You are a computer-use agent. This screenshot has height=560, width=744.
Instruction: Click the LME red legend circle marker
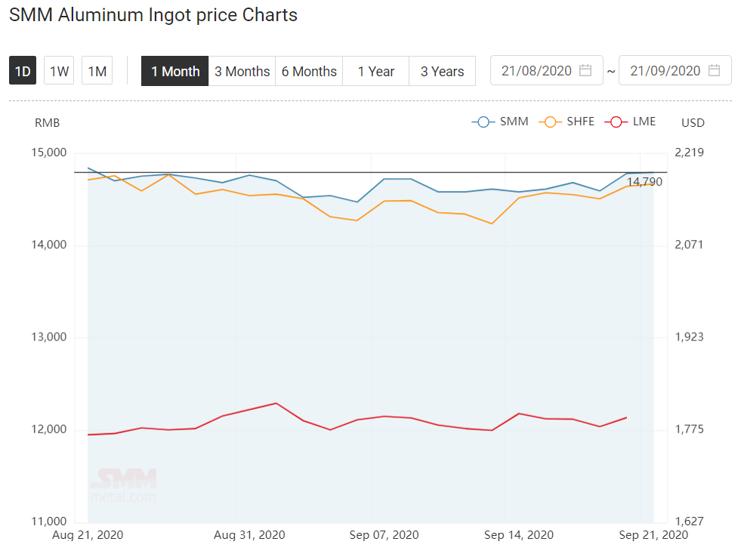click(x=616, y=122)
